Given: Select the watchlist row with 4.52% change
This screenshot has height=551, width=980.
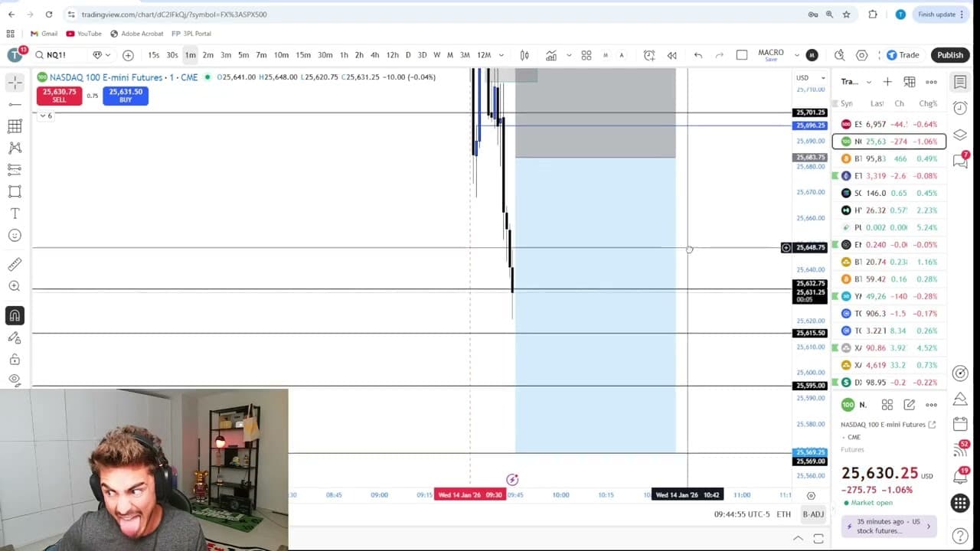Looking at the screenshot, I should (889, 348).
